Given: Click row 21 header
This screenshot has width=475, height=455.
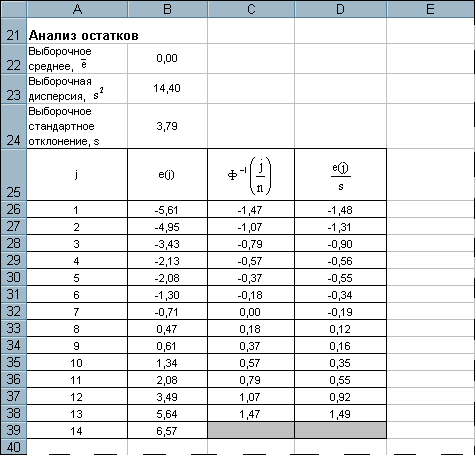Looking at the screenshot, I should click(13, 31).
